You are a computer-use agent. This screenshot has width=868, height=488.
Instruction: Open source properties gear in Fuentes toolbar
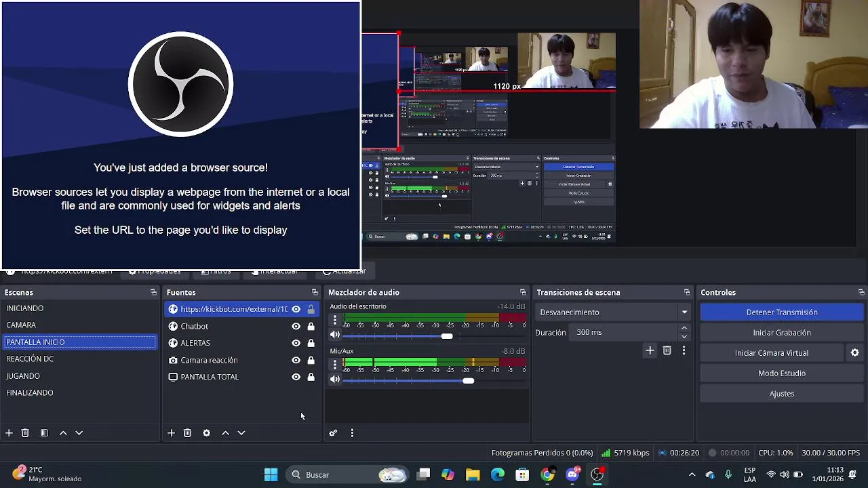pos(206,433)
